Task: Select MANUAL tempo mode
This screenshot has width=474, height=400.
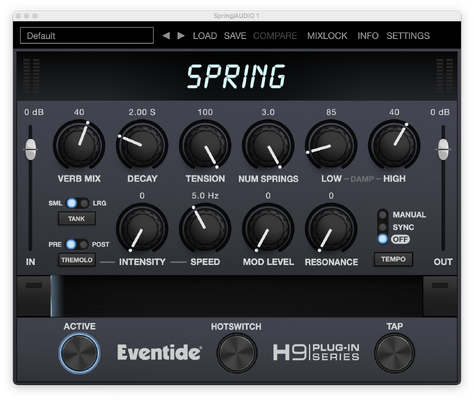Action: point(383,215)
